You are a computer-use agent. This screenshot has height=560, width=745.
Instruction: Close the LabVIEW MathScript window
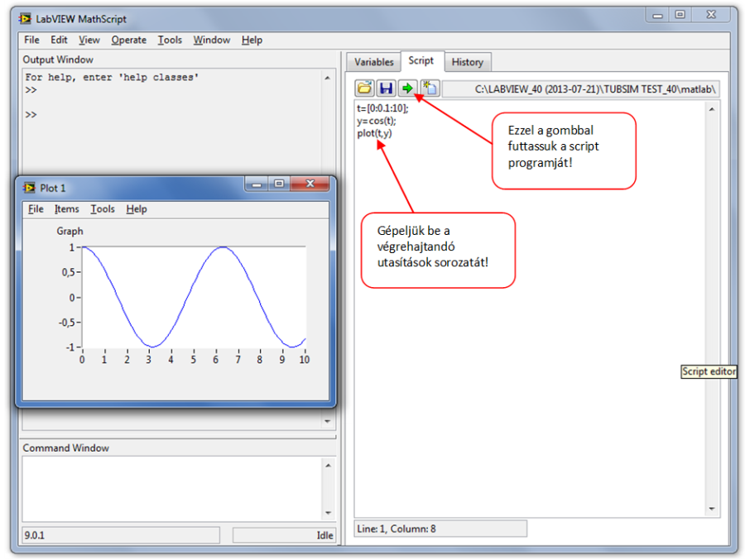711,15
